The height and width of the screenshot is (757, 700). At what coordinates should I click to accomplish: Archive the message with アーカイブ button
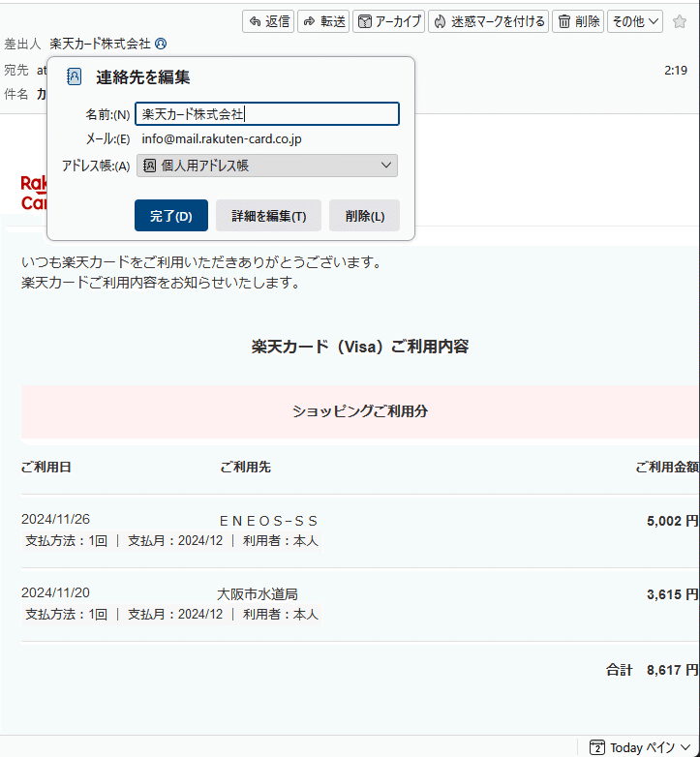pyautogui.click(x=388, y=21)
